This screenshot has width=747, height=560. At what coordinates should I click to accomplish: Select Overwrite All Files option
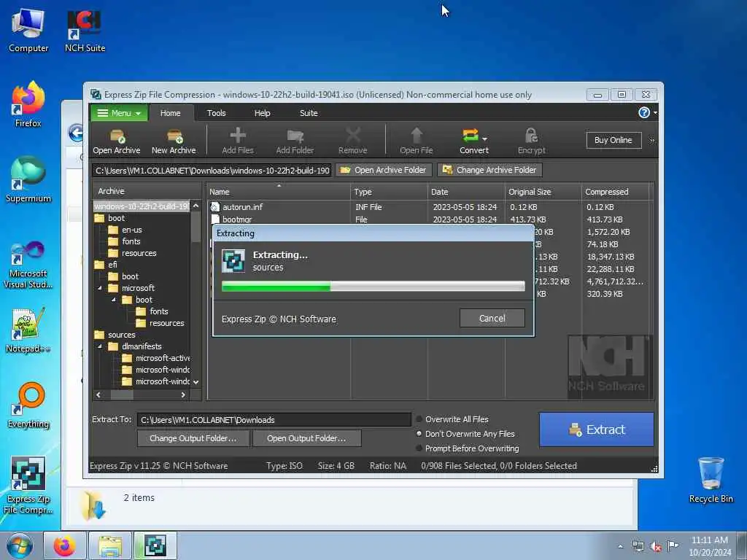[452, 419]
